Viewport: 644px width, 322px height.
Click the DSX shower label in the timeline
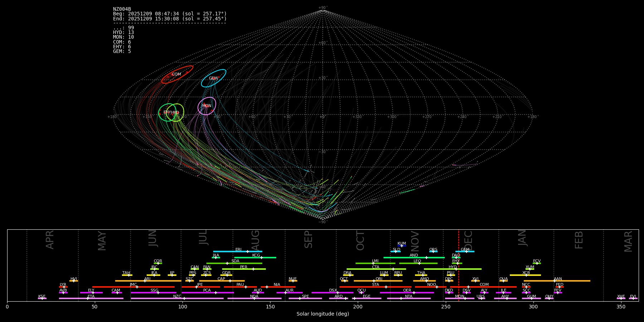[x=333, y=291]
